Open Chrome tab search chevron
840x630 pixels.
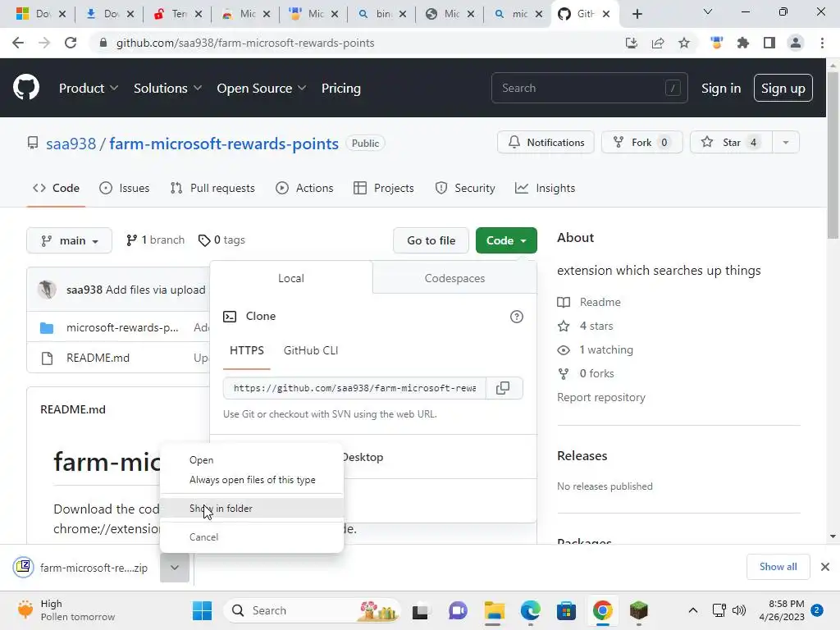click(707, 11)
